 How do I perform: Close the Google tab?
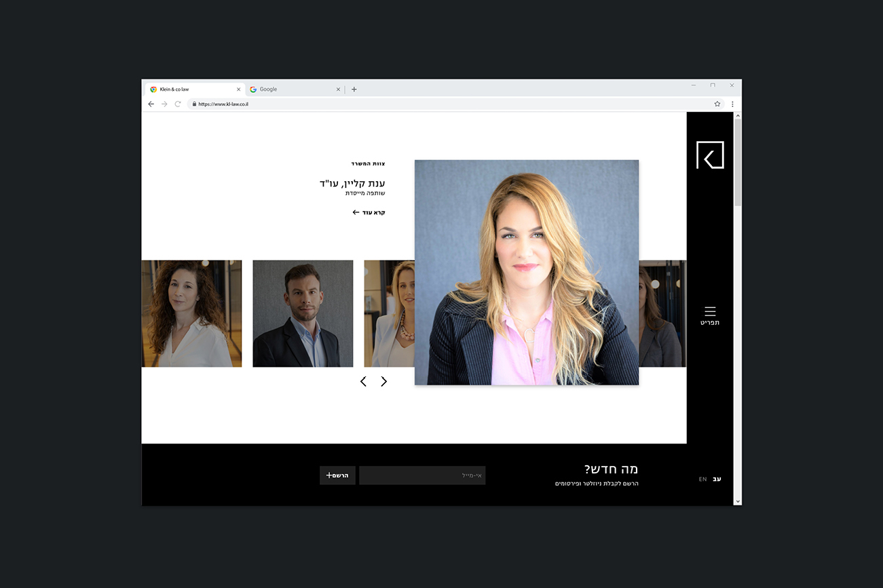pyautogui.click(x=338, y=89)
